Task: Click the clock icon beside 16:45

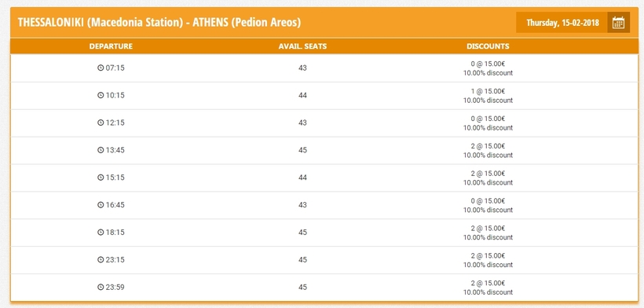Action: pyautogui.click(x=101, y=205)
